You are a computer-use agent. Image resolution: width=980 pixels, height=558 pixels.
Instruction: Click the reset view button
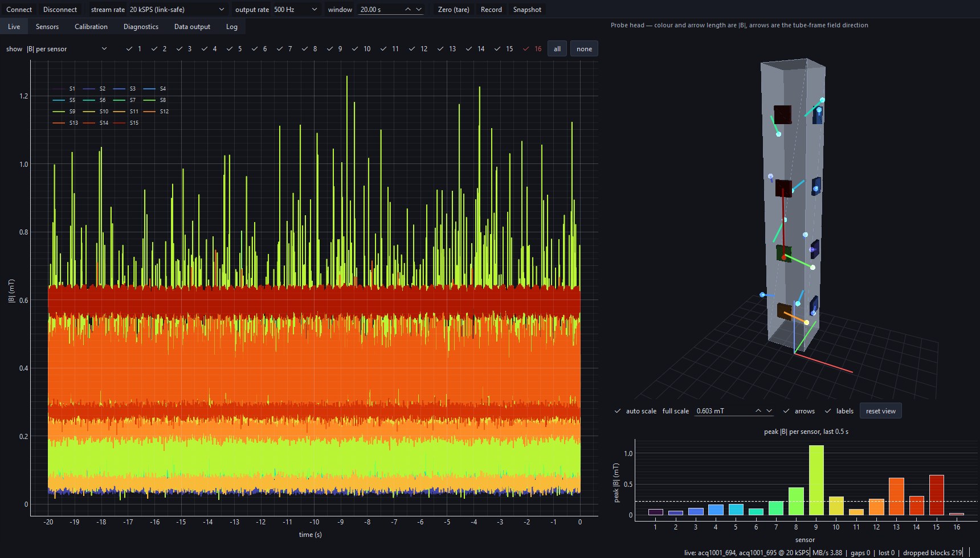pos(881,411)
